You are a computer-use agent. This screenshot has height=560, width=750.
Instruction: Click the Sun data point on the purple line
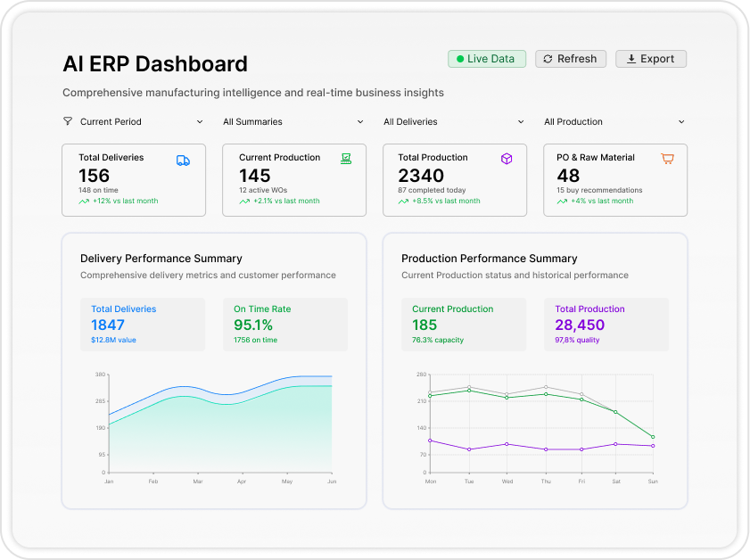(653, 446)
